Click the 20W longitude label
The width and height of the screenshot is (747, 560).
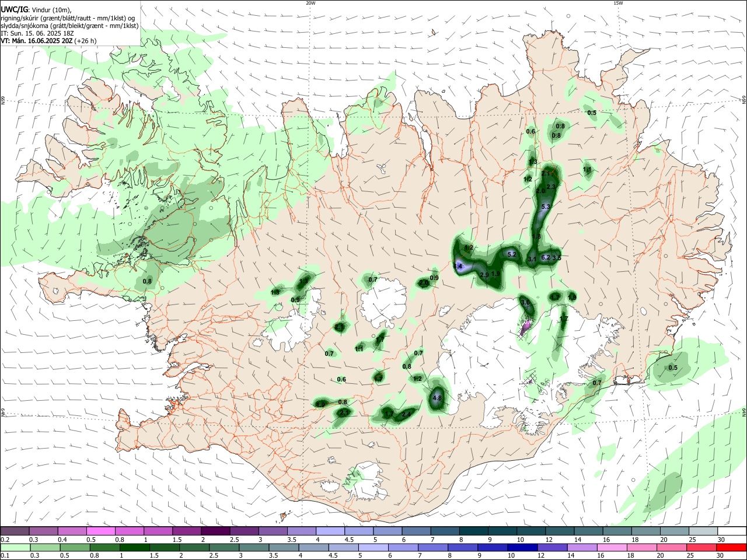(x=310, y=3)
